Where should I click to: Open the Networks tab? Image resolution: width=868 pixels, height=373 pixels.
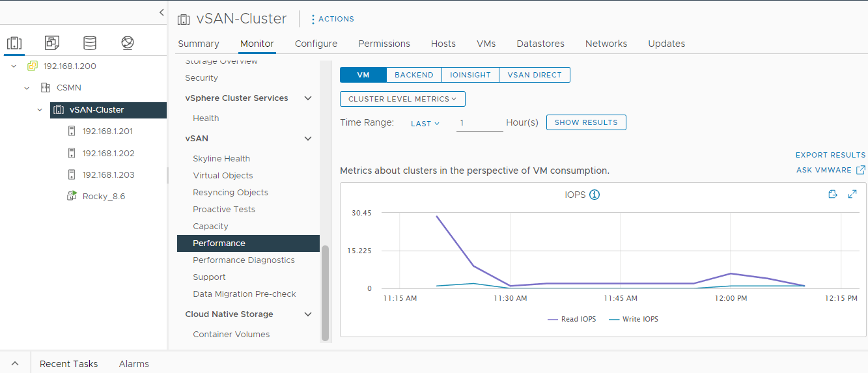(606, 44)
